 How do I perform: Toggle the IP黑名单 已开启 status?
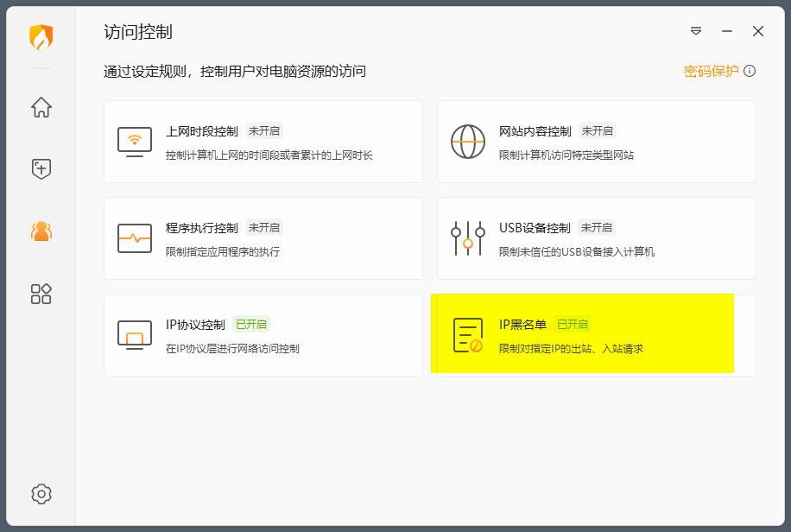[573, 325]
